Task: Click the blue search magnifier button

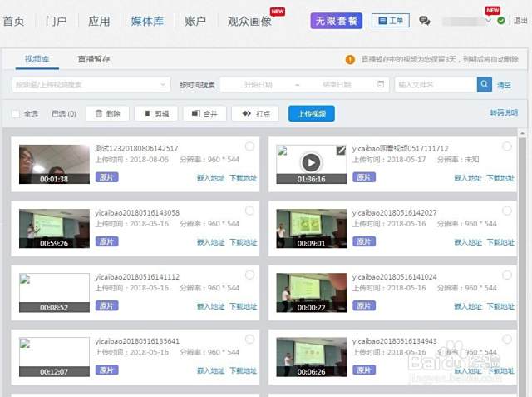Action: [x=484, y=84]
